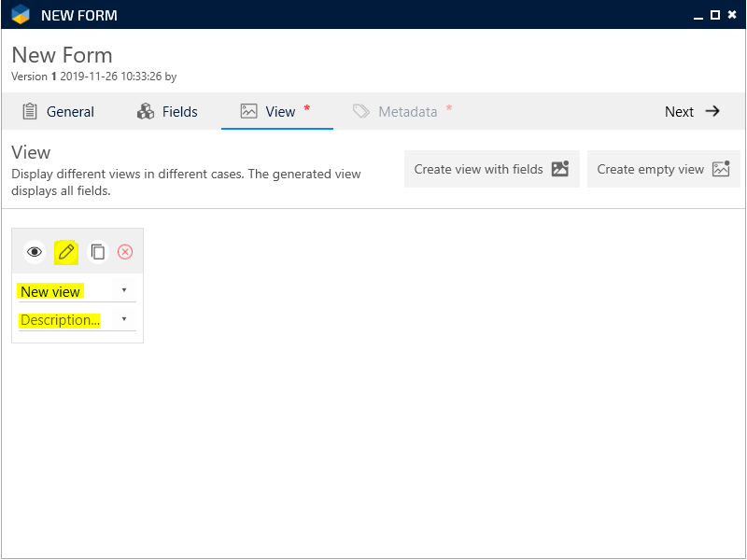The image size is (747, 560).
Task: Click the clipboard icon on the General tab
Action: 30,111
